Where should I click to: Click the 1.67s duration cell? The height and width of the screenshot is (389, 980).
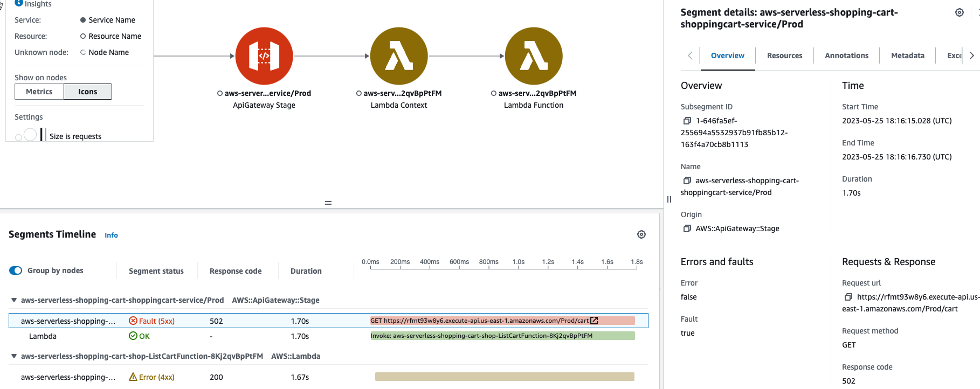point(300,377)
